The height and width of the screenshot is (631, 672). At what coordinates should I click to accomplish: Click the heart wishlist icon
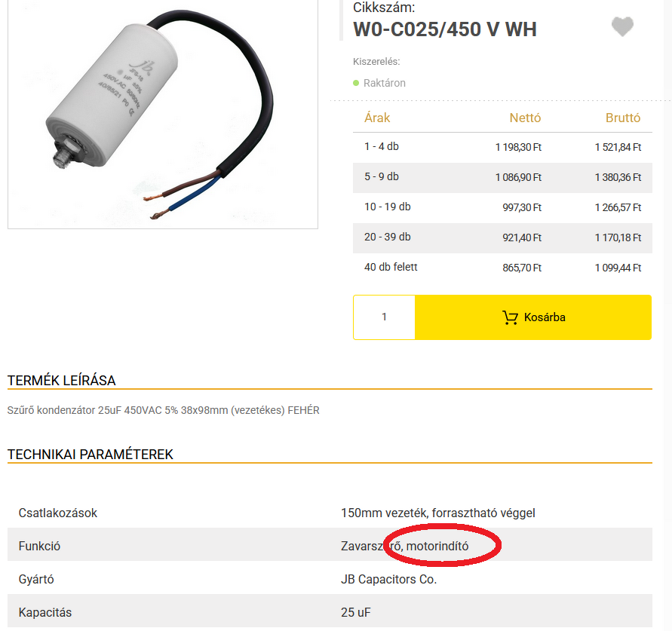pos(622,27)
